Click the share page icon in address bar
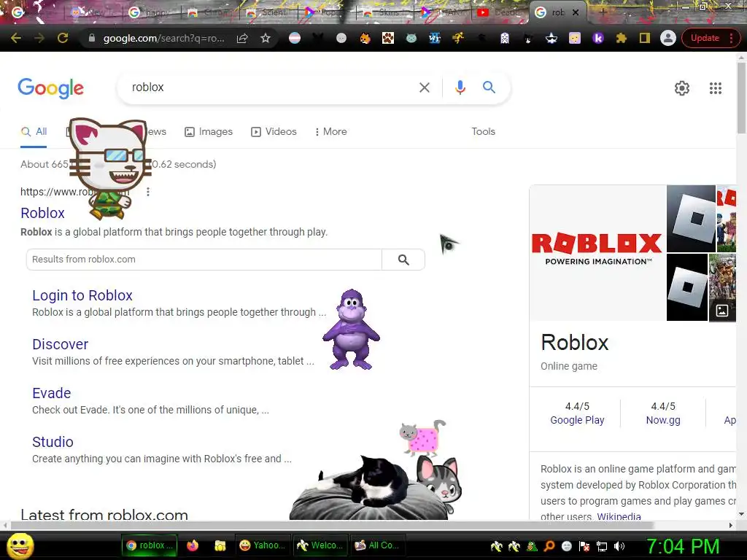Screen dimensions: 747x560 click(242, 38)
